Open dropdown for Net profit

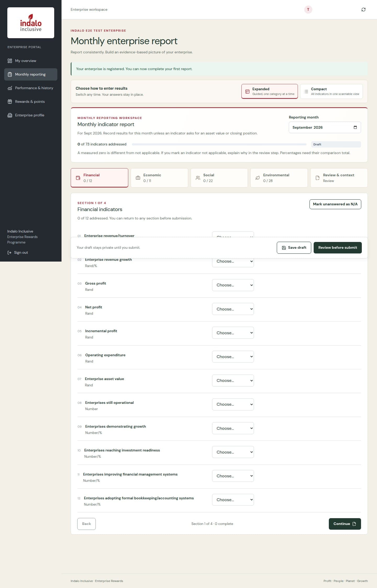tap(233, 309)
